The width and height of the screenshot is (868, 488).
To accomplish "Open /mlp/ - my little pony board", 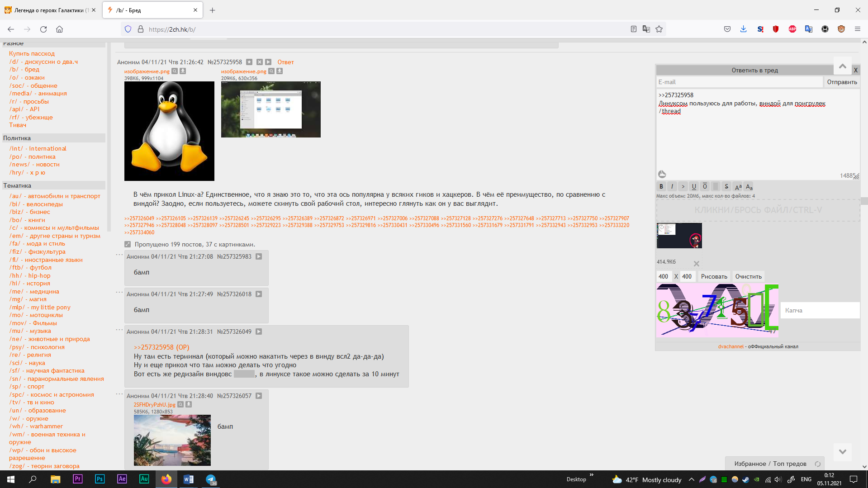I will click(x=40, y=307).
